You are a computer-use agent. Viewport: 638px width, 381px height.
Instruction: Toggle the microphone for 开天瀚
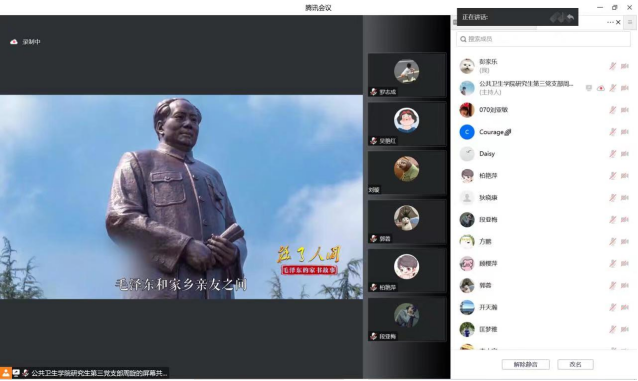[x=612, y=307]
